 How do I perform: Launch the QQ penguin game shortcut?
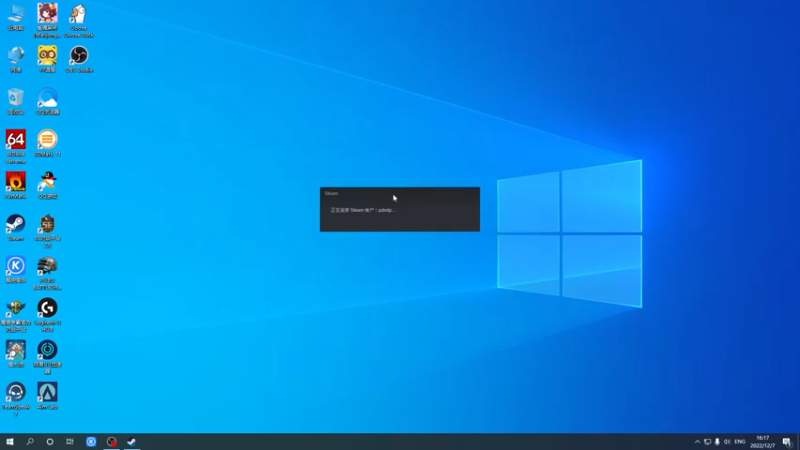(47, 185)
